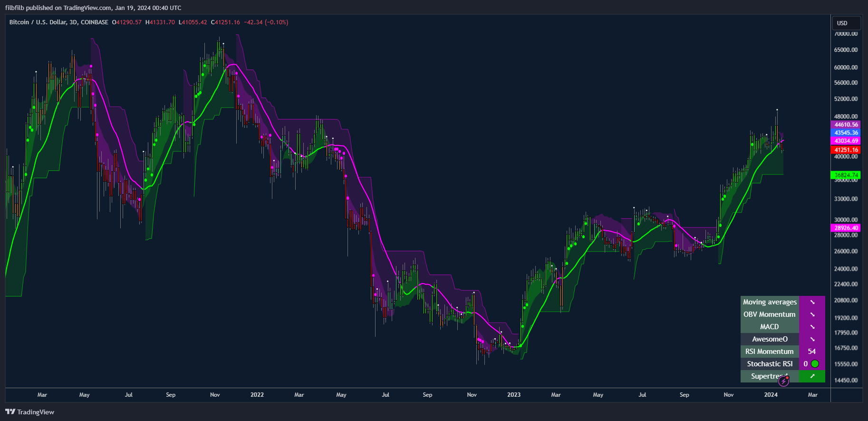Click the 2022 label on time axis
This screenshot has width=868, height=421.
pyautogui.click(x=257, y=395)
